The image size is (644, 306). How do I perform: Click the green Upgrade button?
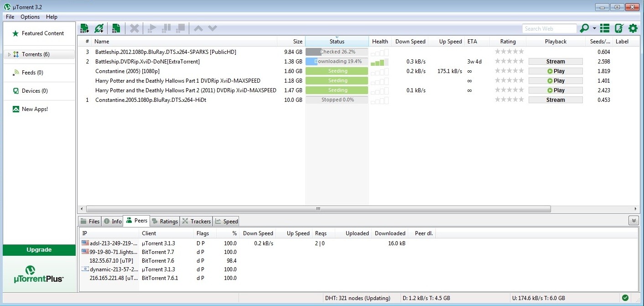pos(39,250)
